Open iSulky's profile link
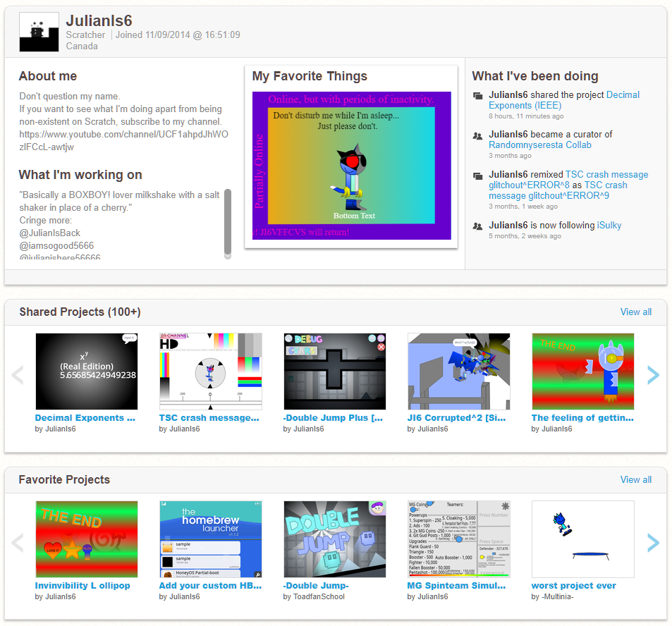Screen dimensions: 672x626 (609, 225)
